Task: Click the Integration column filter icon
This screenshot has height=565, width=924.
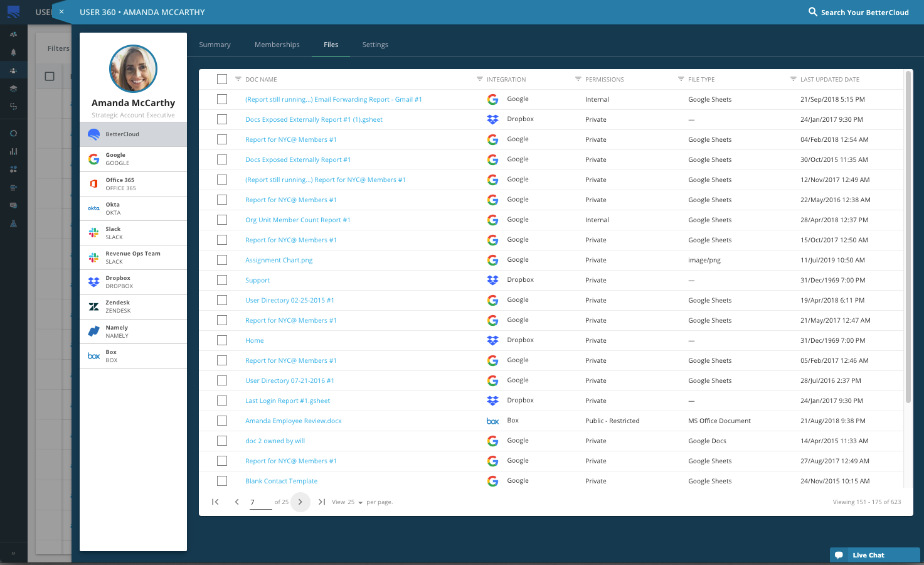Action: click(x=480, y=79)
